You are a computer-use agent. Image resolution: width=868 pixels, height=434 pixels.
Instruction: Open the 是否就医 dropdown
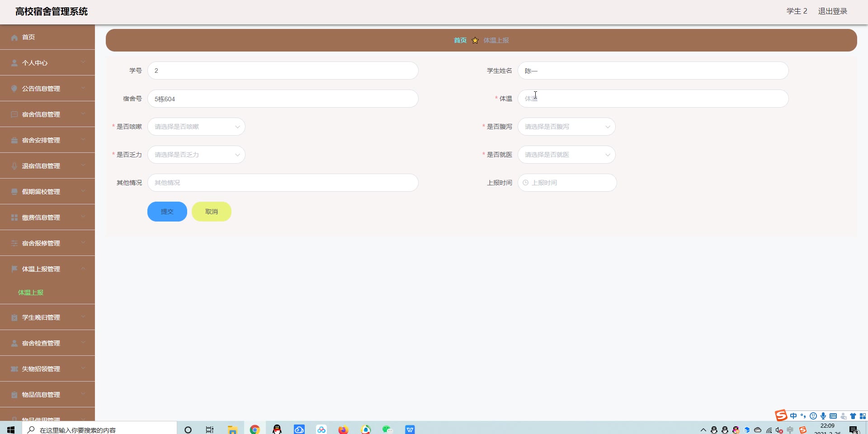click(x=566, y=155)
